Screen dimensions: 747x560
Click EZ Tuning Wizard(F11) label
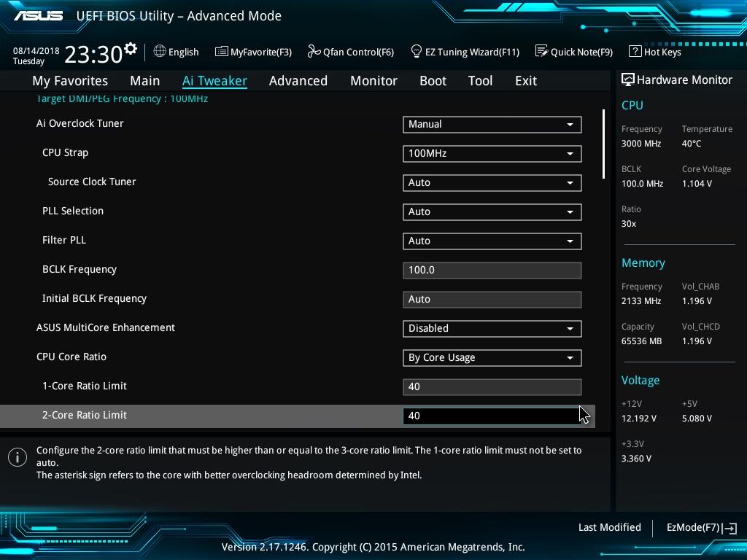[472, 52]
